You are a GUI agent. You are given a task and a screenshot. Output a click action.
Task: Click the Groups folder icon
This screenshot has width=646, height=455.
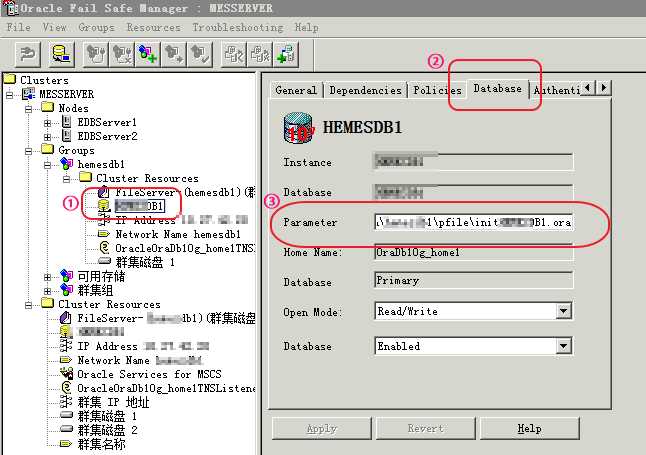[48, 149]
